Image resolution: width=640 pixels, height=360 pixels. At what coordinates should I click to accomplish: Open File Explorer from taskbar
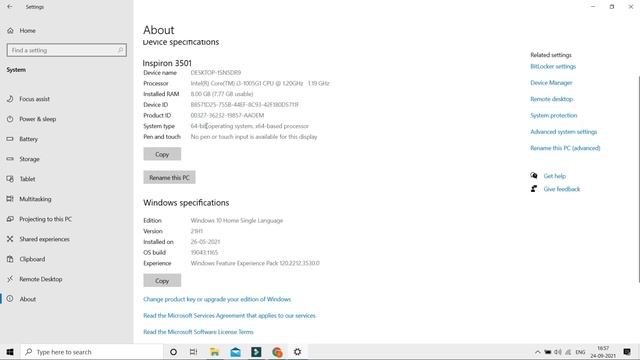pyautogui.click(x=214, y=352)
